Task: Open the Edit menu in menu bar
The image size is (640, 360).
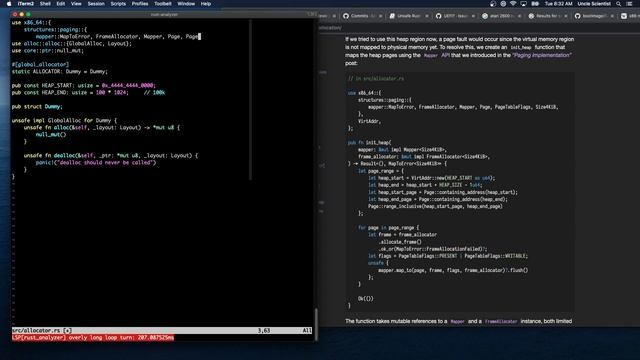Action: (61, 4)
